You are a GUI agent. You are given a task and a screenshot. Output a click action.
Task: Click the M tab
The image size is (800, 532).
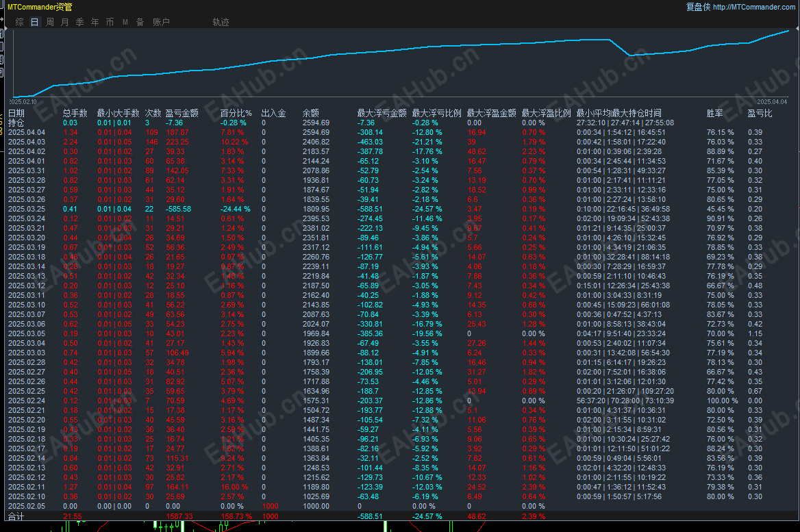(x=125, y=22)
